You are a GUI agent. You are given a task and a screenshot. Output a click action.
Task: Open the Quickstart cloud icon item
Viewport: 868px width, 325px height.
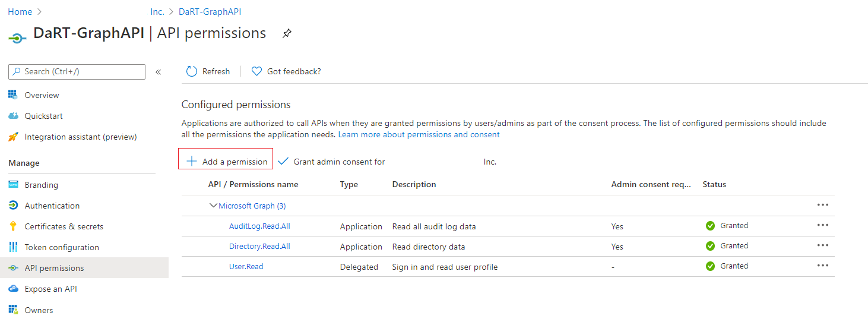13,116
